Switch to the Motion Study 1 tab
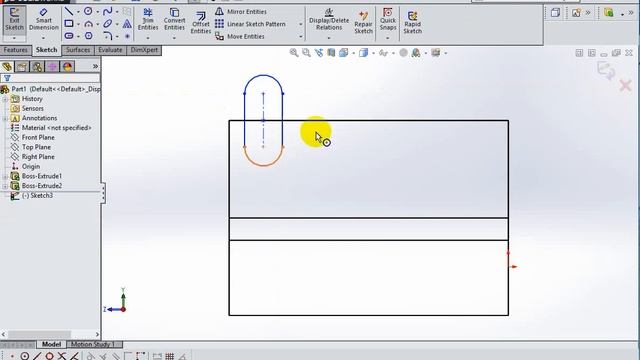Viewport: 640px width, 360px height. [93, 344]
